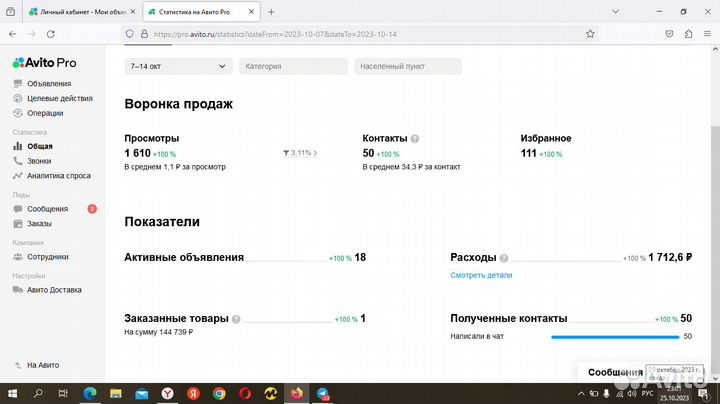This screenshot has width=720, height=404.
Task: Open Заказы in the sidebar
Action: 39,224
